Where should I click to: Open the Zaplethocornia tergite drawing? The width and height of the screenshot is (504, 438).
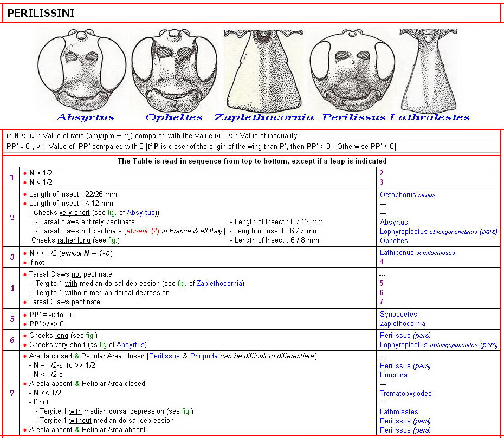[263, 70]
